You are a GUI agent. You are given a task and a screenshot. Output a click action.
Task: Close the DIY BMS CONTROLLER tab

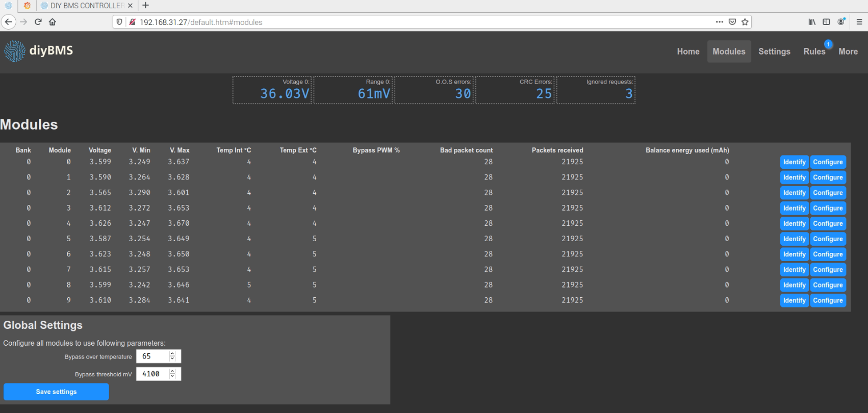(130, 6)
